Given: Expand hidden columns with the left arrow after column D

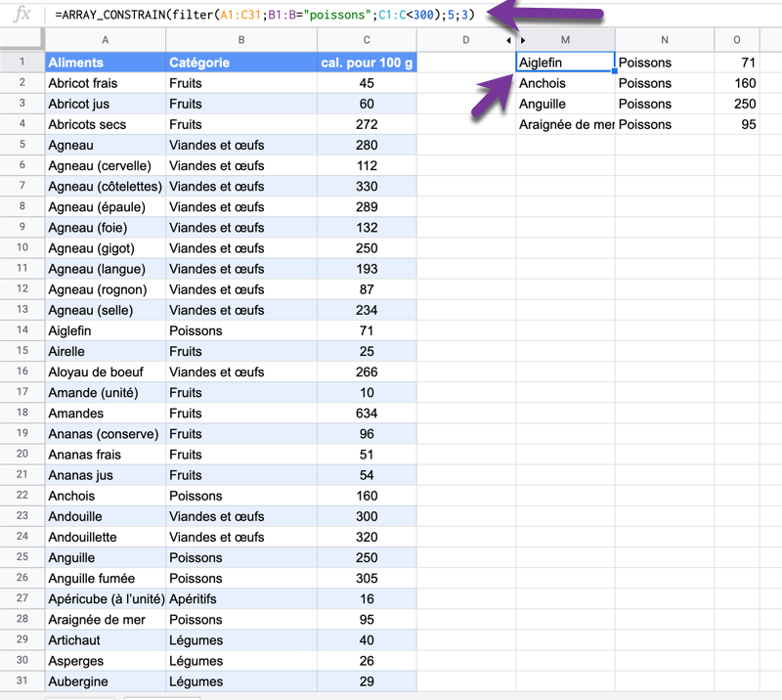Looking at the screenshot, I should click(508, 40).
